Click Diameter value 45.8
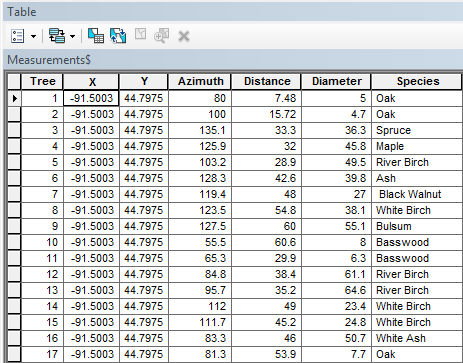 coord(336,146)
